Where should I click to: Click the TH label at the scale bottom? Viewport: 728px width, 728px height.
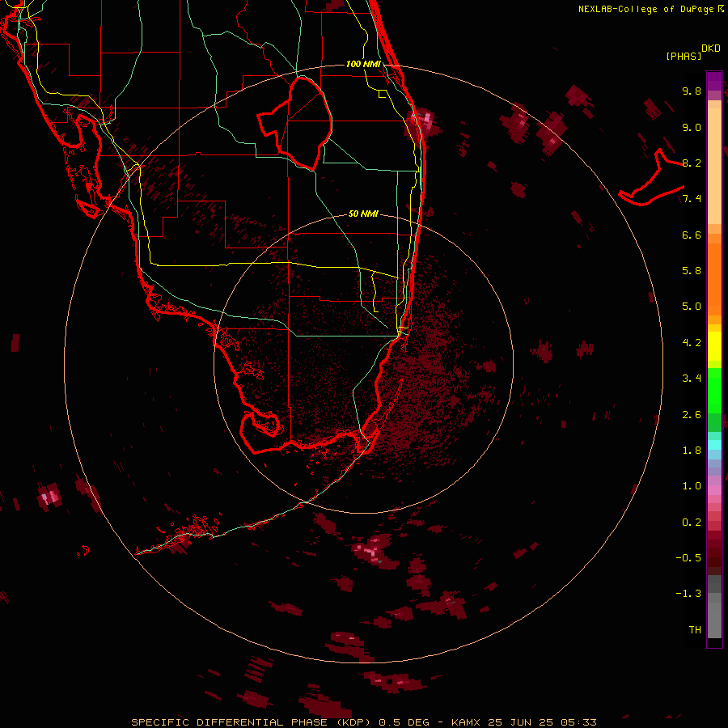(695, 630)
